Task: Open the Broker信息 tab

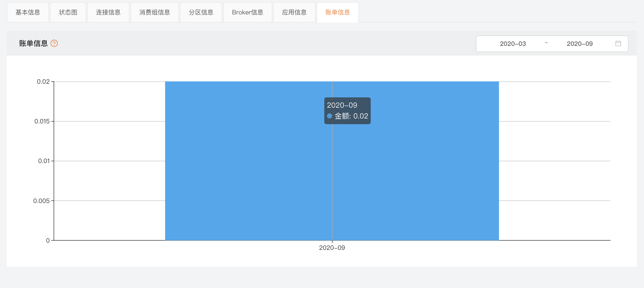Action: (x=247, y=12)
